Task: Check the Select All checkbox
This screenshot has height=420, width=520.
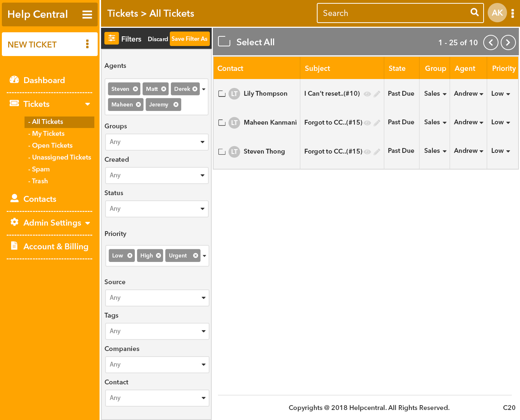Action: 224,42
